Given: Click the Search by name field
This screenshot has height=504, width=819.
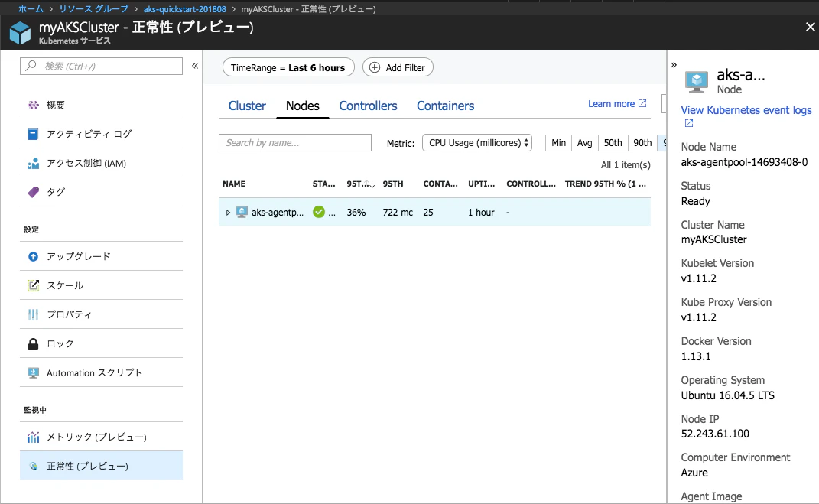Looking at the screenshot, I should pos(295,142).
